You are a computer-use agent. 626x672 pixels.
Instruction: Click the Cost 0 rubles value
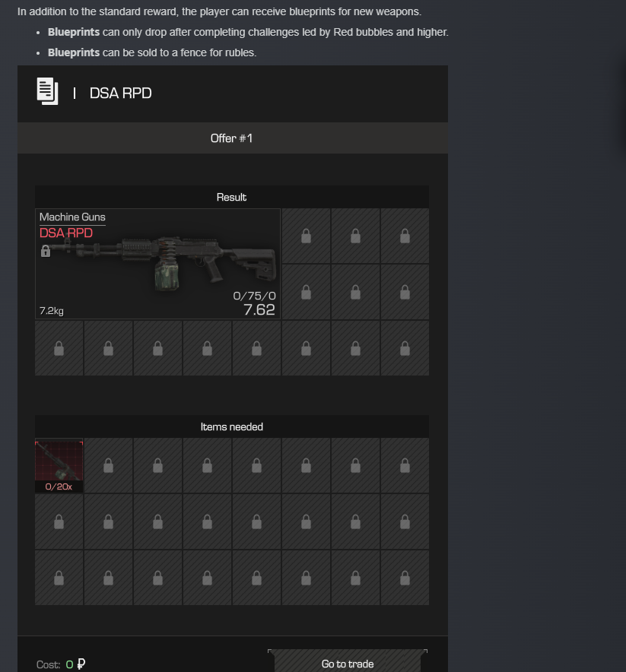pyautogui.click(x=75, y=664)
